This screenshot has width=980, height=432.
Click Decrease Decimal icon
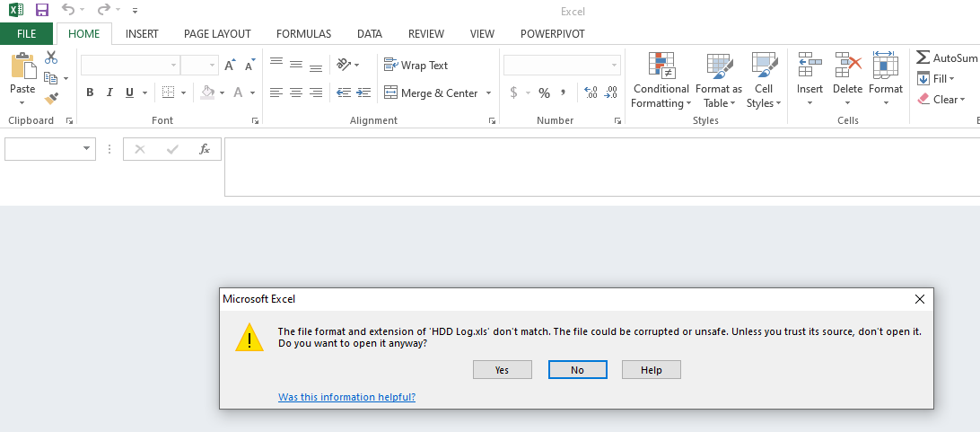(x=610, y=93)
